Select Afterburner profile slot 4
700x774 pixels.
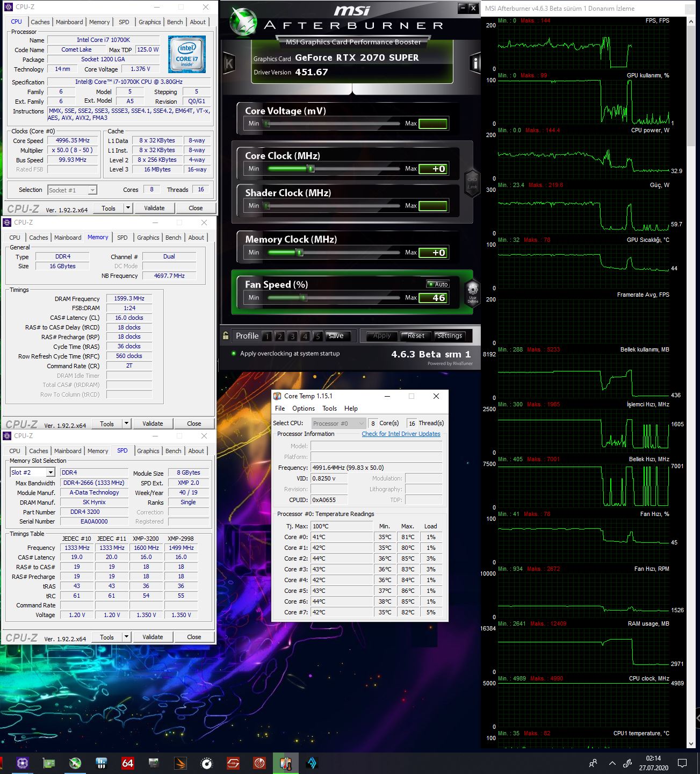click(305, 336)
